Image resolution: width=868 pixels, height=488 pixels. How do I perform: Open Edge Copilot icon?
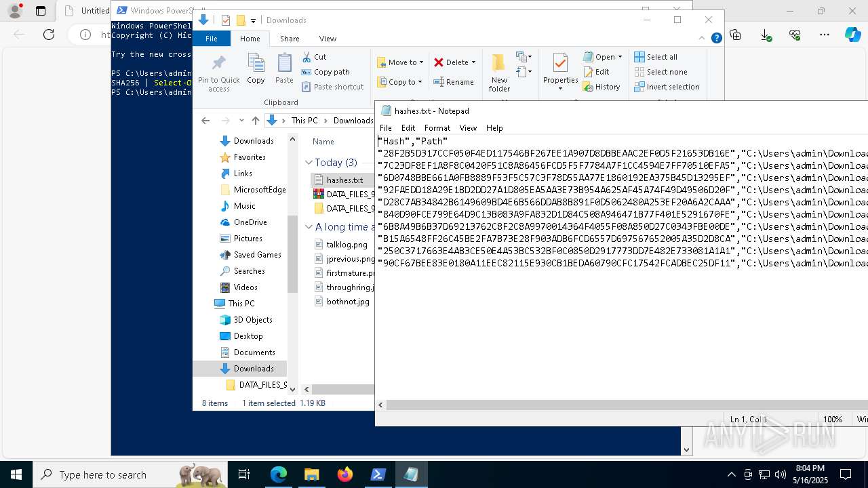tap(852, 35)
